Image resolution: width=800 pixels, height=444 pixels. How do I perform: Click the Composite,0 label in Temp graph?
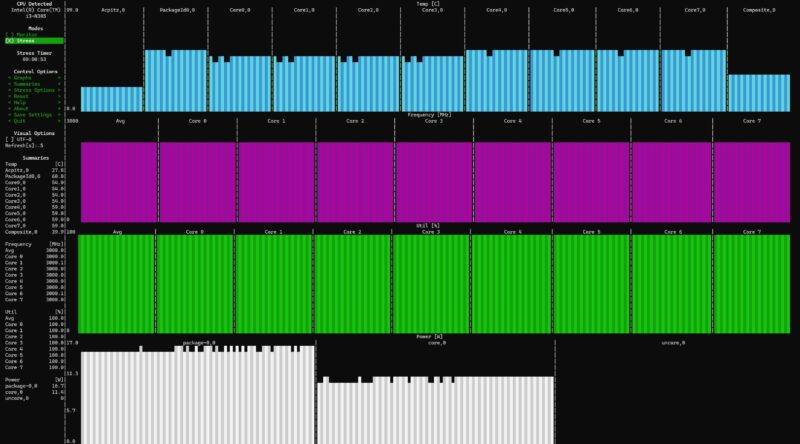[x=759, y=10]
